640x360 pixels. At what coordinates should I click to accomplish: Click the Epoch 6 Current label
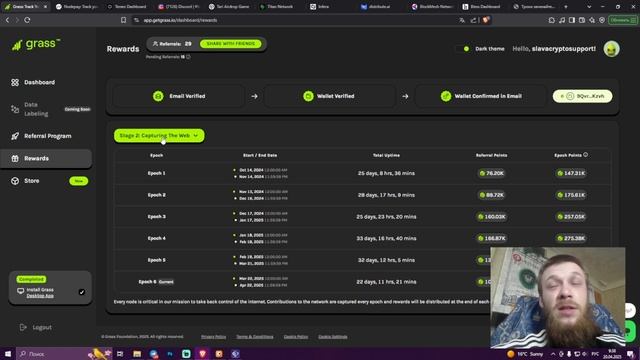[x=166, y=282]
